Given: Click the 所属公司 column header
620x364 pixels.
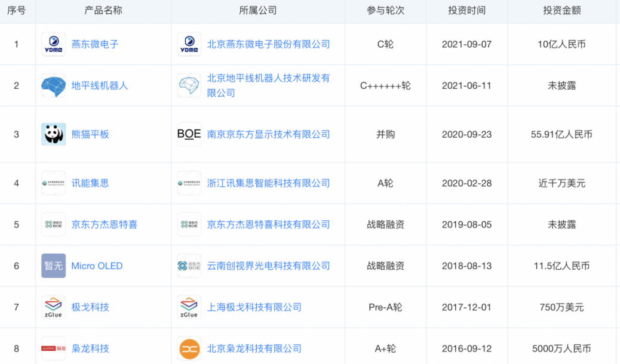Looking at the screenshot, I should click(258, 10).
